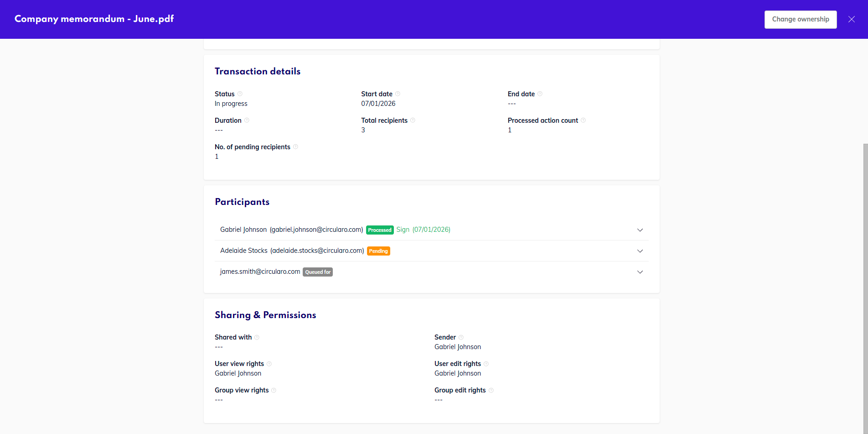Expand james.smith@circularo.com participant row

(x=640, y=272)
